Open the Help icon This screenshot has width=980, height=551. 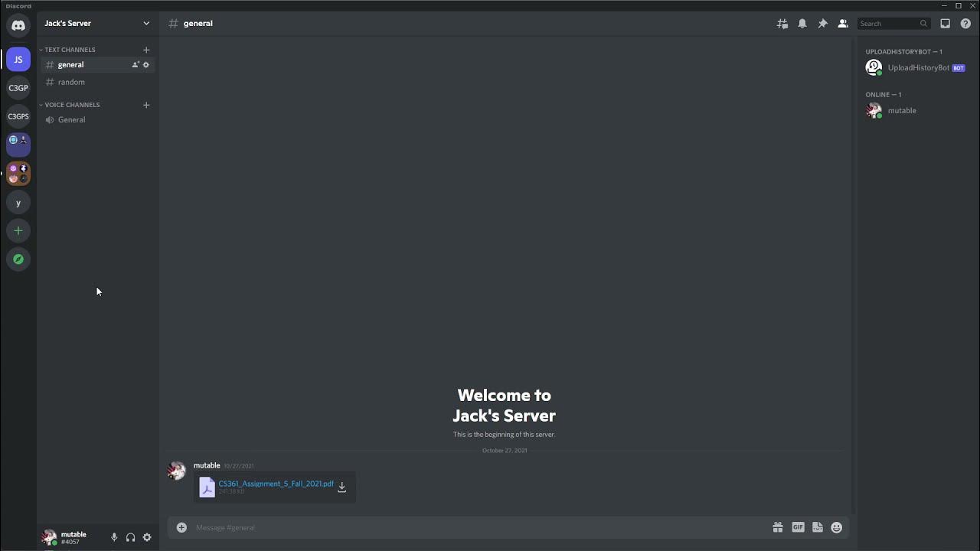(x=965, y=24)
